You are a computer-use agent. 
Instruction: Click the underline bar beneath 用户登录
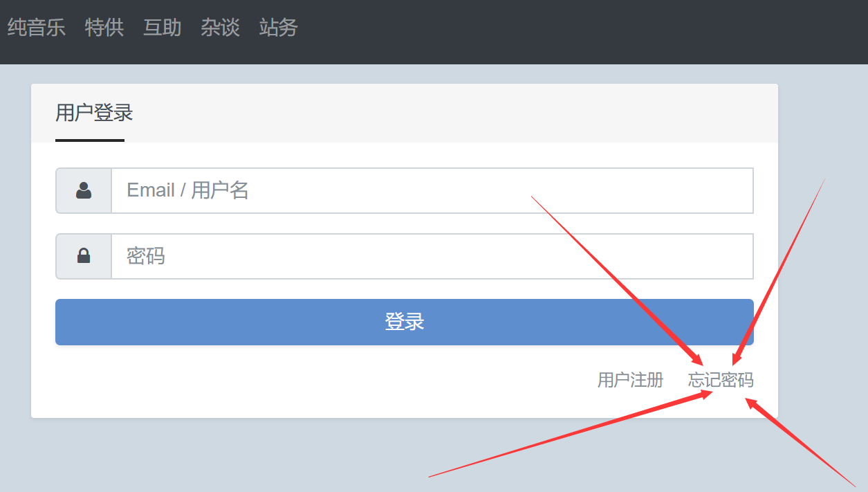pos(90,140)
